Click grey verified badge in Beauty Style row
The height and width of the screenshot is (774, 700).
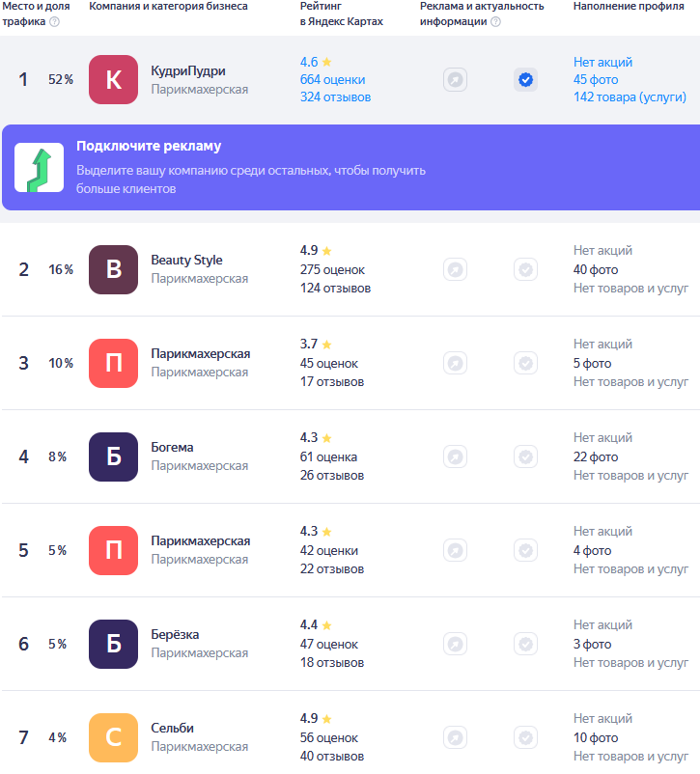(525, 269)
